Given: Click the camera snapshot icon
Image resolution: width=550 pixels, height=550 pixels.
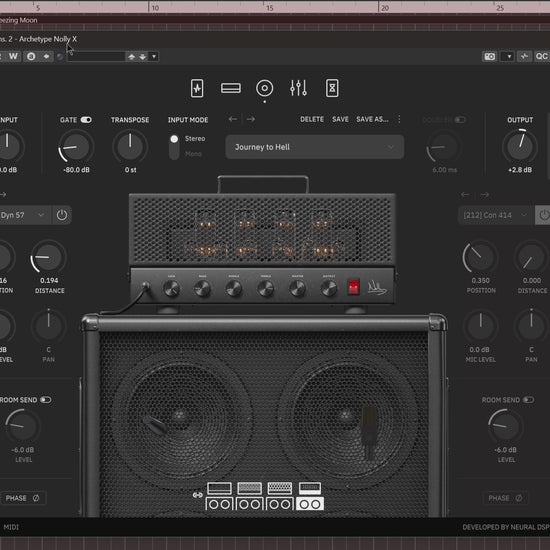Looking at the screenshot, I should coord(490,57).
